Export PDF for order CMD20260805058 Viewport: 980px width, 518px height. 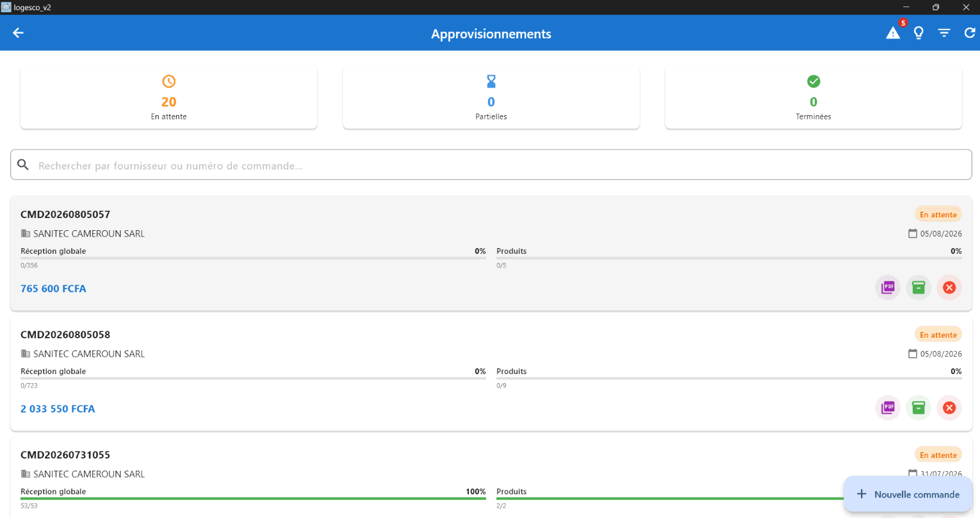click(888, 408)
